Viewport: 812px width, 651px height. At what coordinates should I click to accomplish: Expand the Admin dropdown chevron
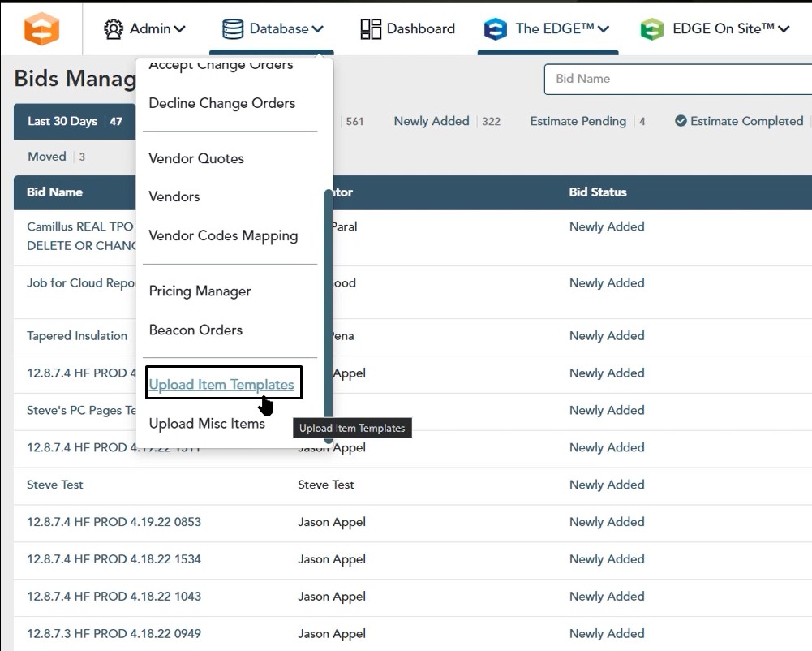click(x=179, y=29)
